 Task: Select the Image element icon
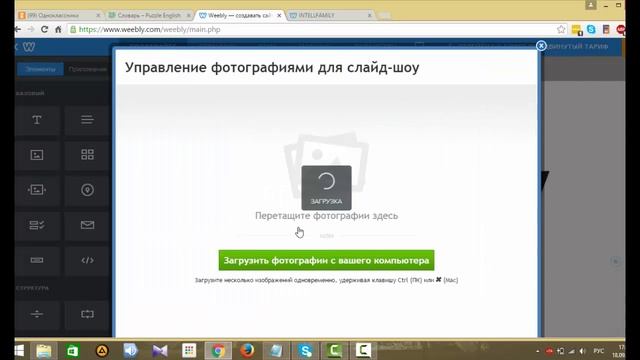[37, 155]
